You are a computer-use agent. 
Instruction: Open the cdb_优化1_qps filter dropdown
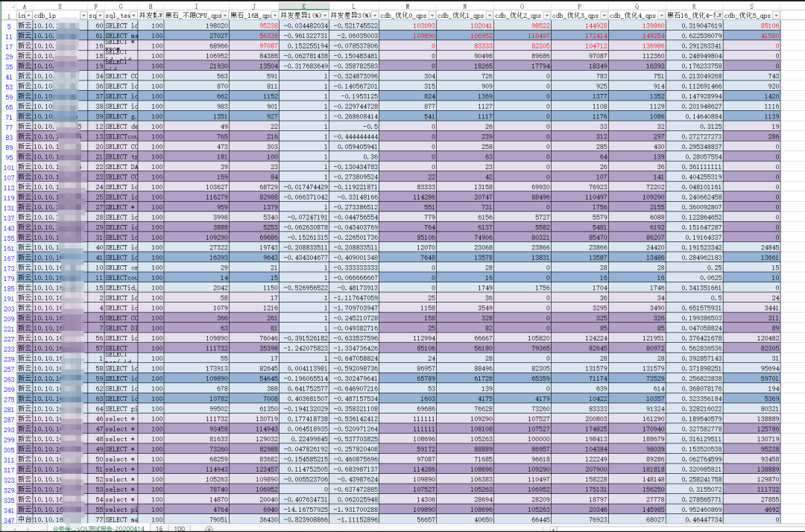point(489,16)
